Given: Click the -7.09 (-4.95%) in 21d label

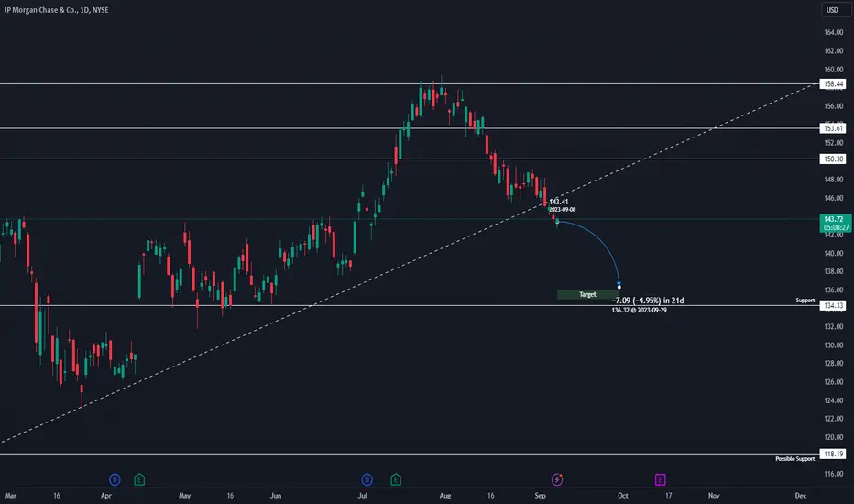Looking at the screenshot, I should (648, 301).
